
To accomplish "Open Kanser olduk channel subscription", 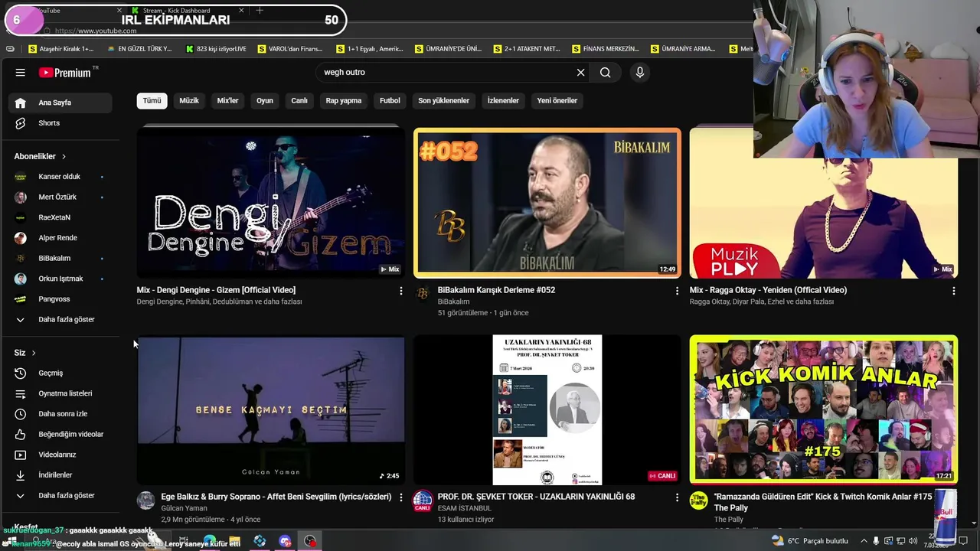I will coord(60,177).
